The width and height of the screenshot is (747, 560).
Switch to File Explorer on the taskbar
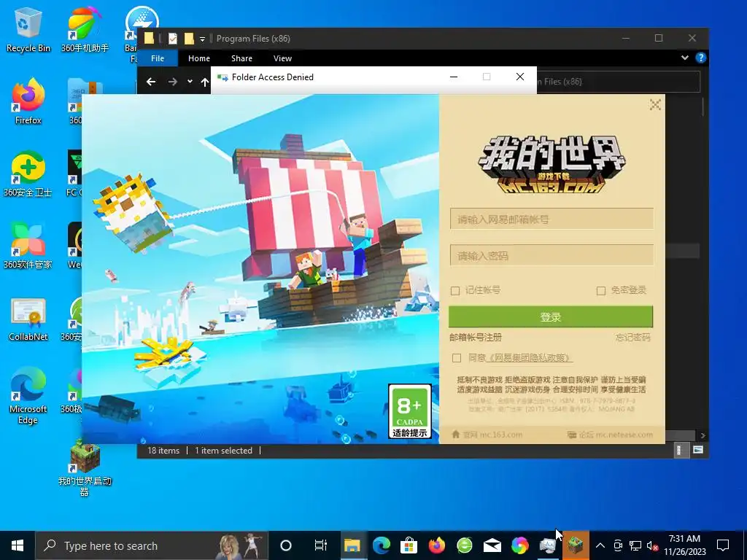tap(352, 545)
